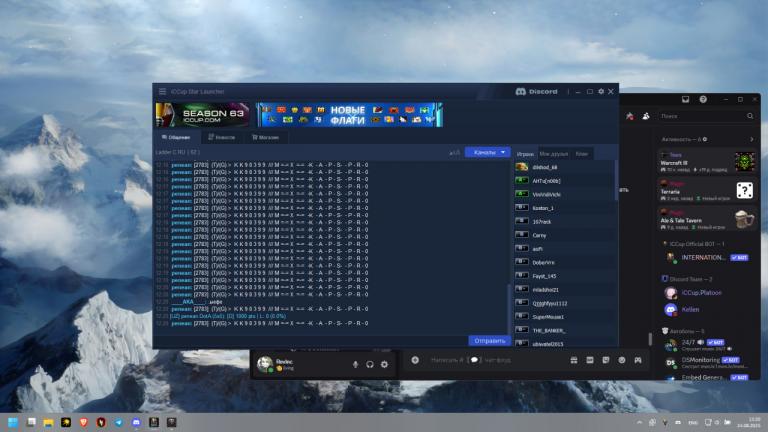
Task: Select player THE_BANKER_ in the list
Action: (563, 331)
